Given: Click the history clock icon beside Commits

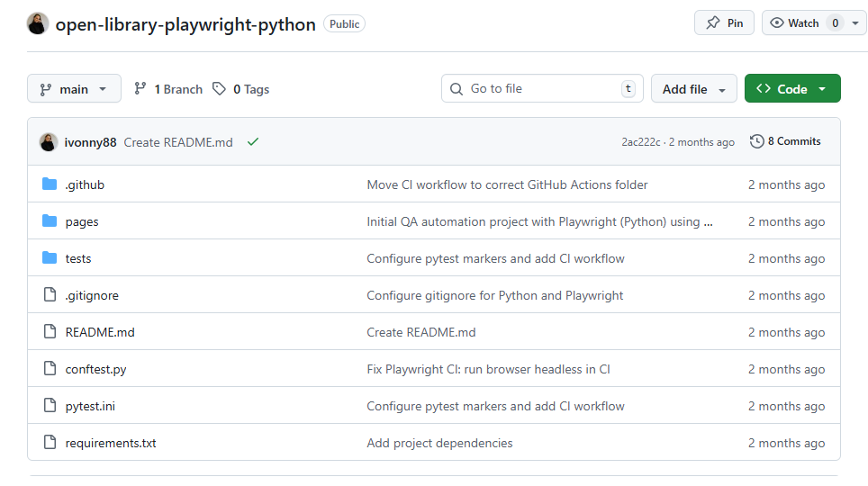Looking at the screenshot, I should point(756,141).
